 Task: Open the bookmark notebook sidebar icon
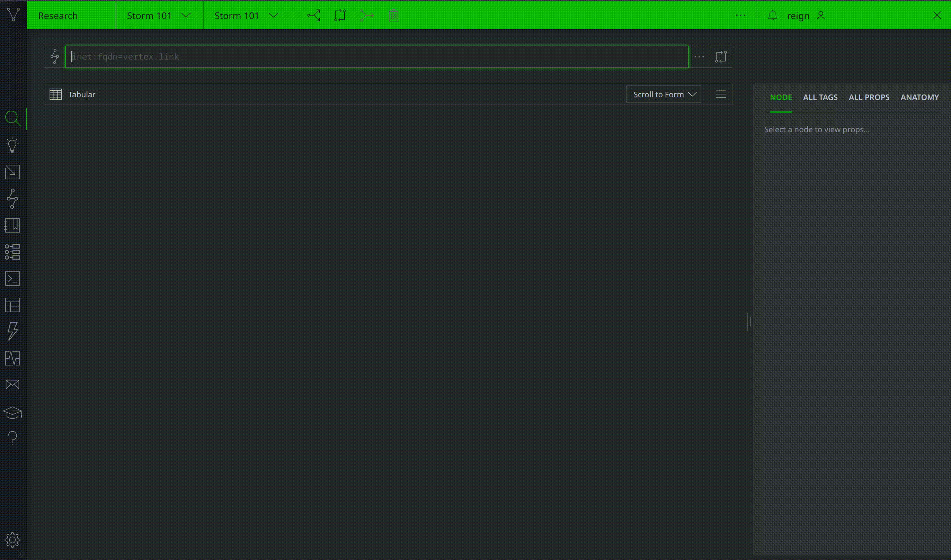pos(12,225)
